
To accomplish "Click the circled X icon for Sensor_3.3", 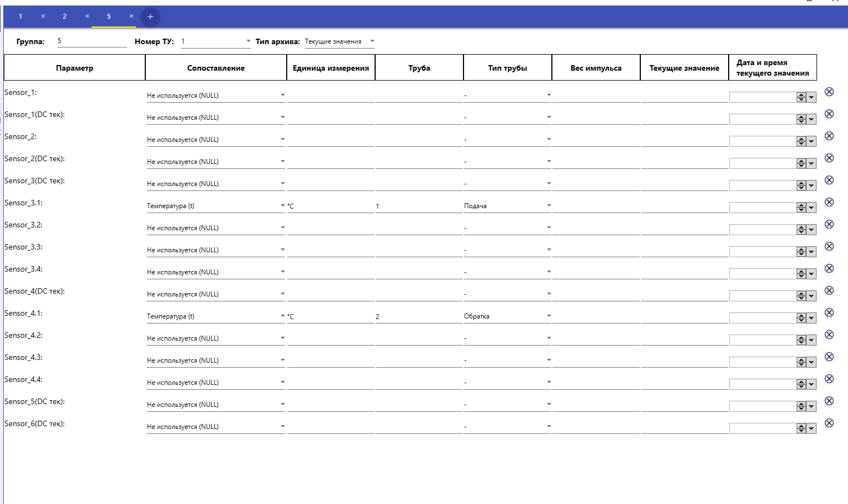I will coord(829,246).
